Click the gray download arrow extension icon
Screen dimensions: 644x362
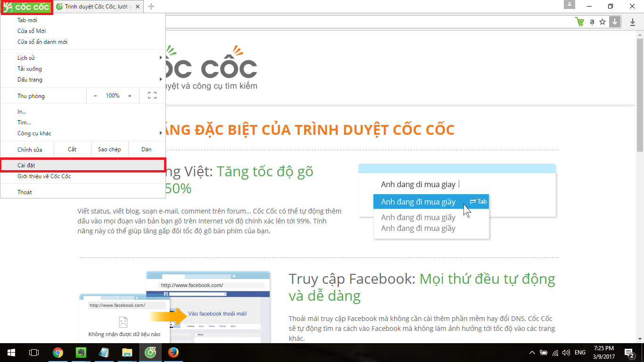(x=614, y=22)
